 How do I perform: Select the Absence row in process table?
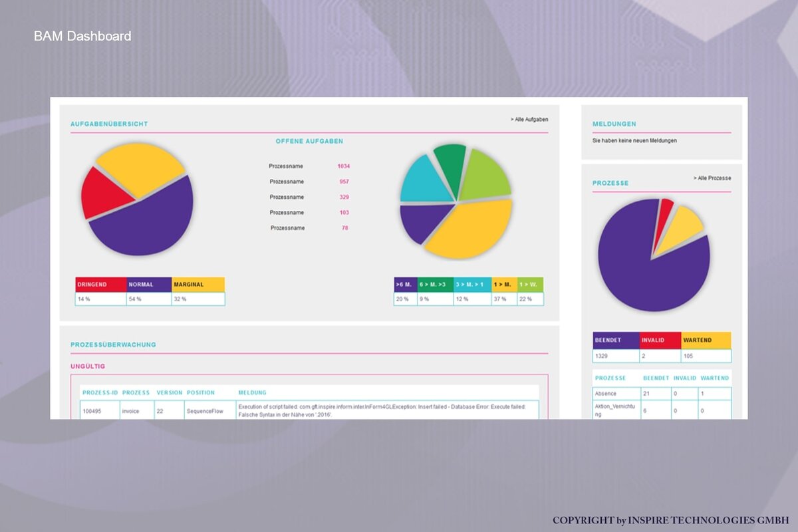(x=662, y=394)
